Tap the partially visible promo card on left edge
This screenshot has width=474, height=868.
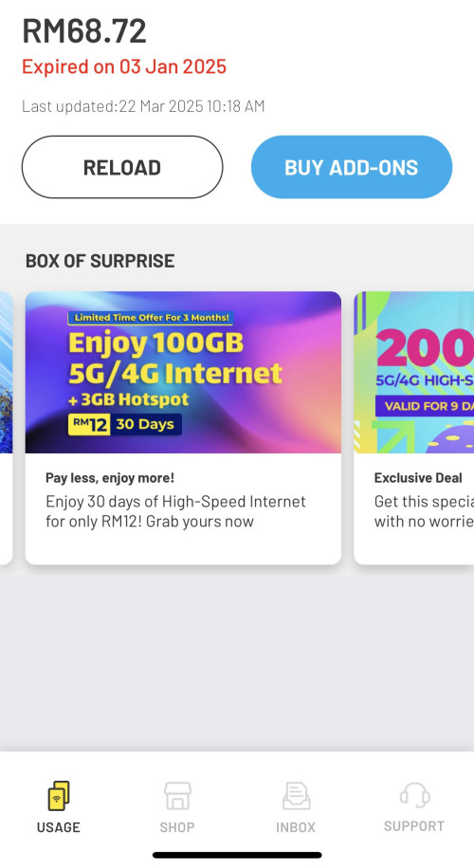[x=6, y=427]
